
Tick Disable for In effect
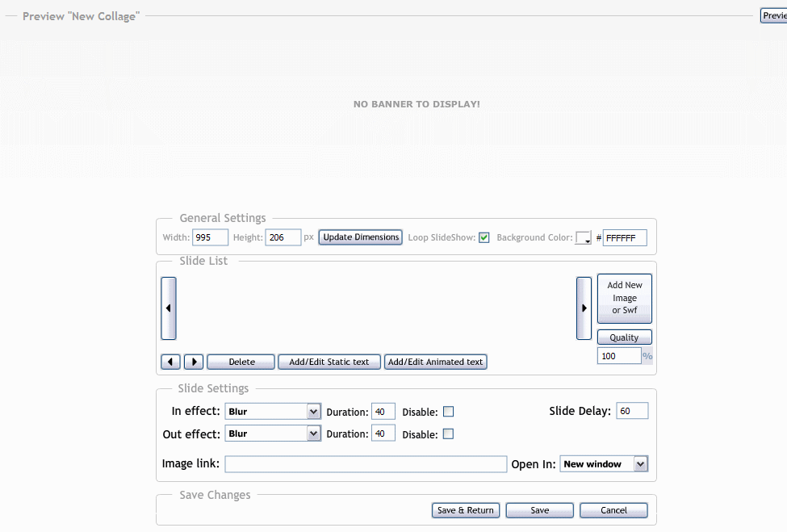[449, 412]
